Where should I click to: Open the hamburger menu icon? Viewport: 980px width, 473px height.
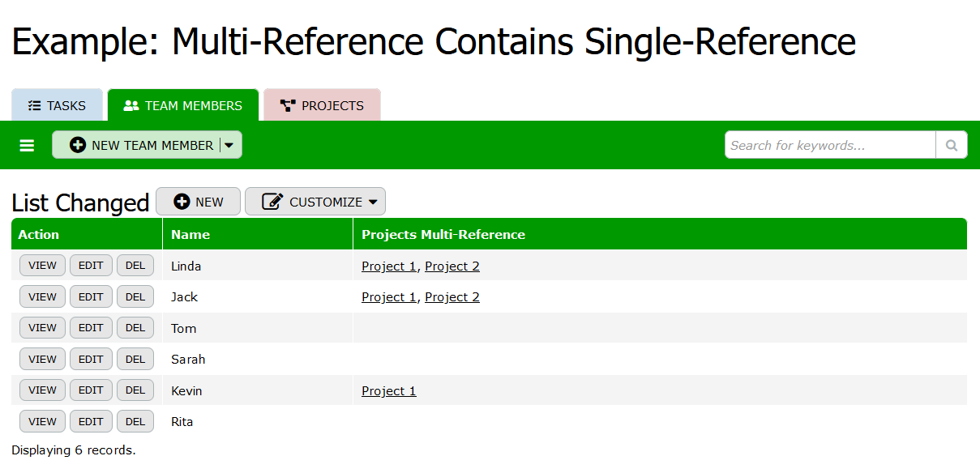point(27,146)
